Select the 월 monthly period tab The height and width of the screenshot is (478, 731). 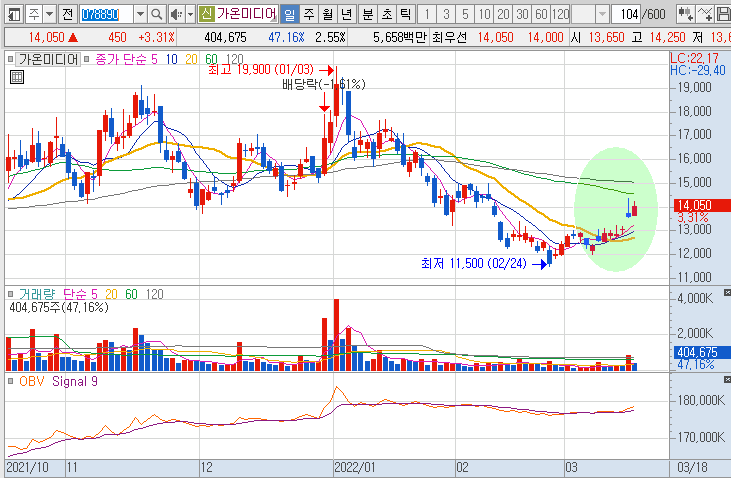(327, 14)
